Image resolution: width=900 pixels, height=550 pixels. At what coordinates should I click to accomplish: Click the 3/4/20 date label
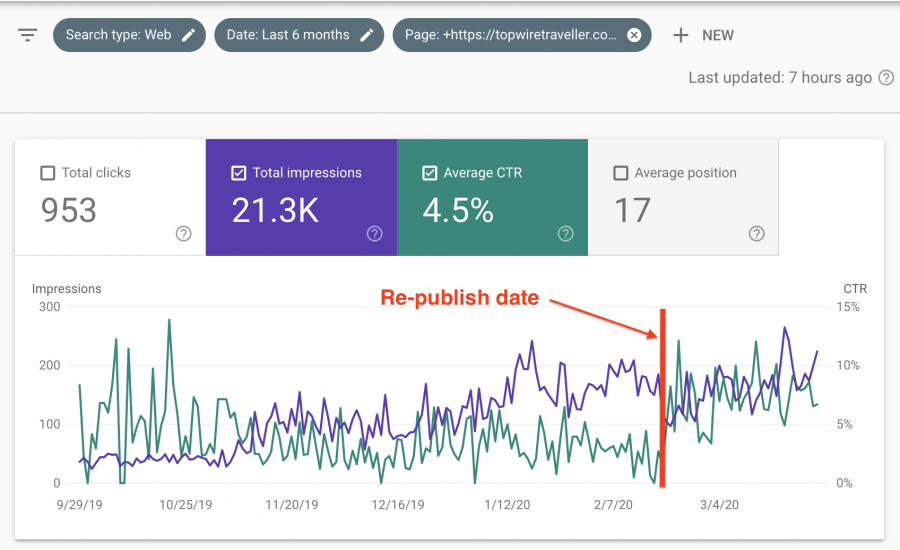(719, 505)
